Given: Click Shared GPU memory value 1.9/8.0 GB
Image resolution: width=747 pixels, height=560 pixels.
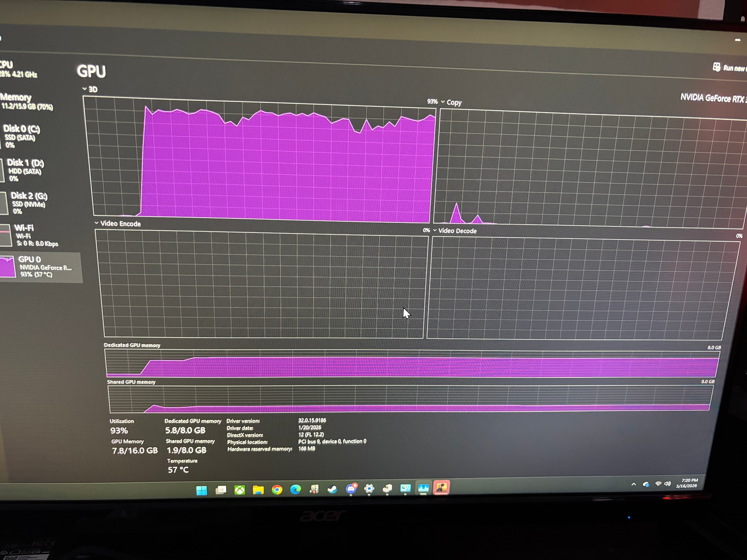Looking at the screenshot, I should (186, 450).
